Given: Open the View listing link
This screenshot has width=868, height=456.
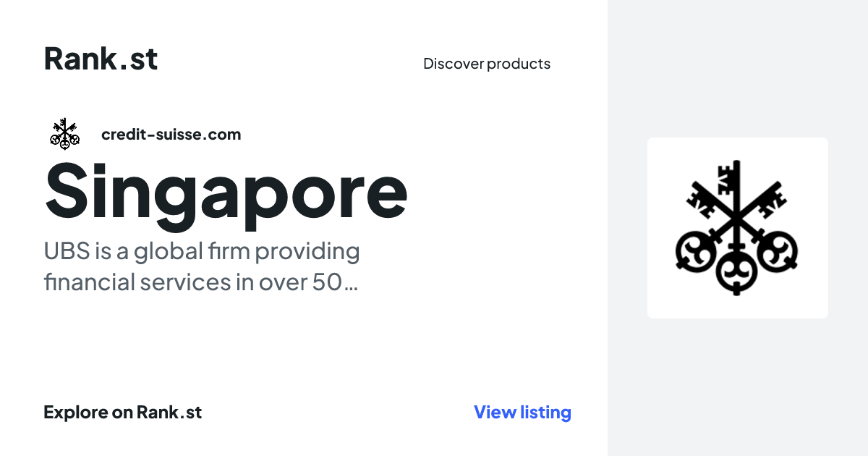Looking at the screenshot, I should 522,413.
